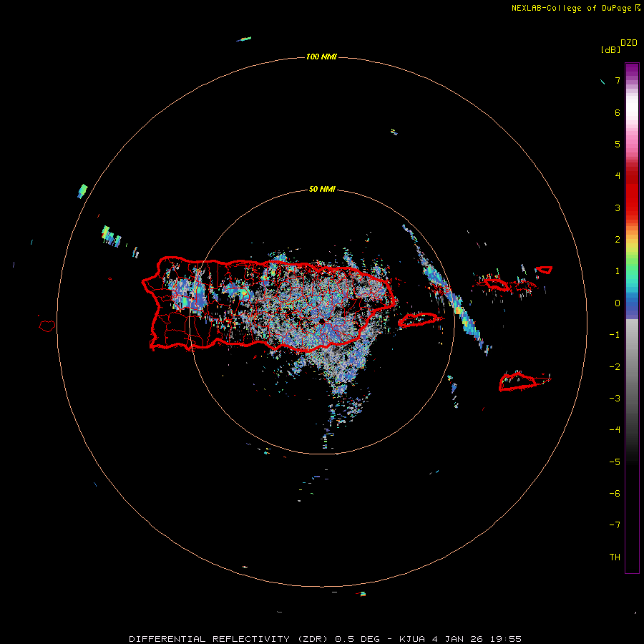Click the DZD legend title
Screen dimensions: 644x644
click(629, 43)
